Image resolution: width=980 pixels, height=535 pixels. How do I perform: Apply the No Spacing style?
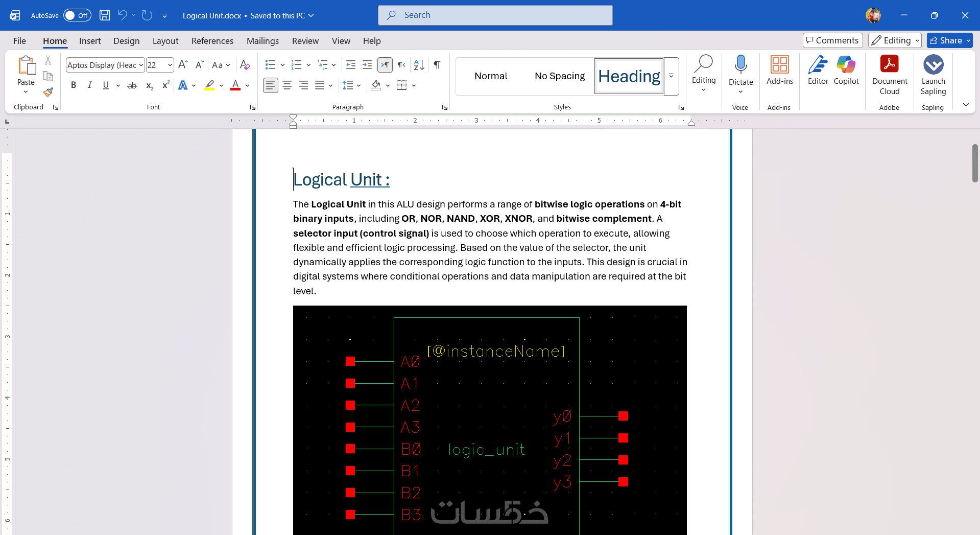click(560, 76)
